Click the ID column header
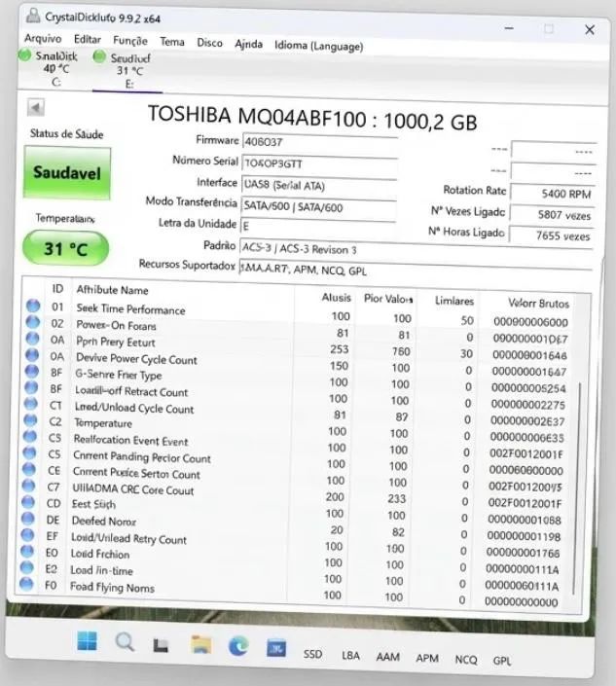The height and width of the screenshot is (686, 616). (57, 289)
